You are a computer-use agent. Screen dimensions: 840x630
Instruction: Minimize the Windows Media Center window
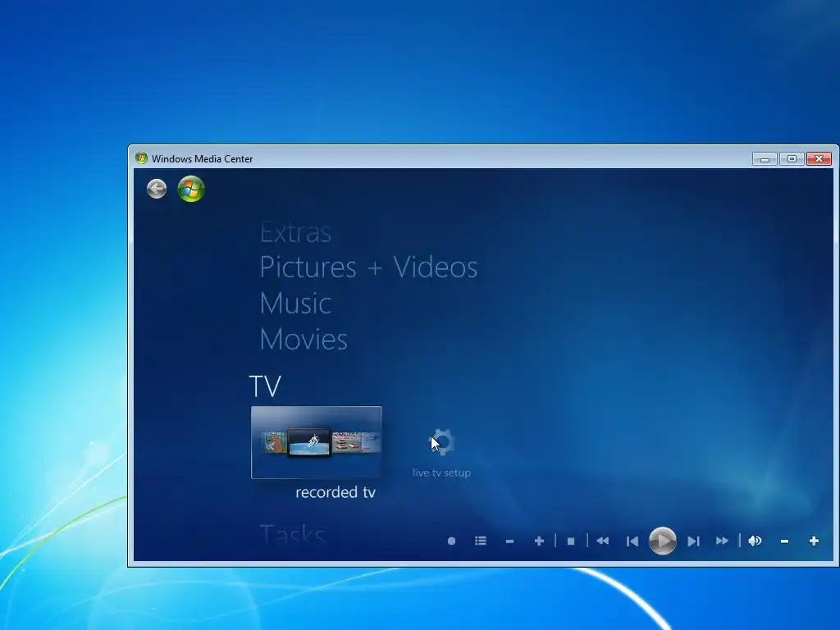(x=765, y=158)
